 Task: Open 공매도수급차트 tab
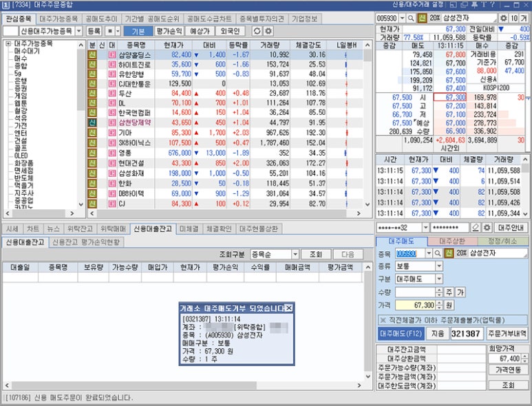[209, 19]
